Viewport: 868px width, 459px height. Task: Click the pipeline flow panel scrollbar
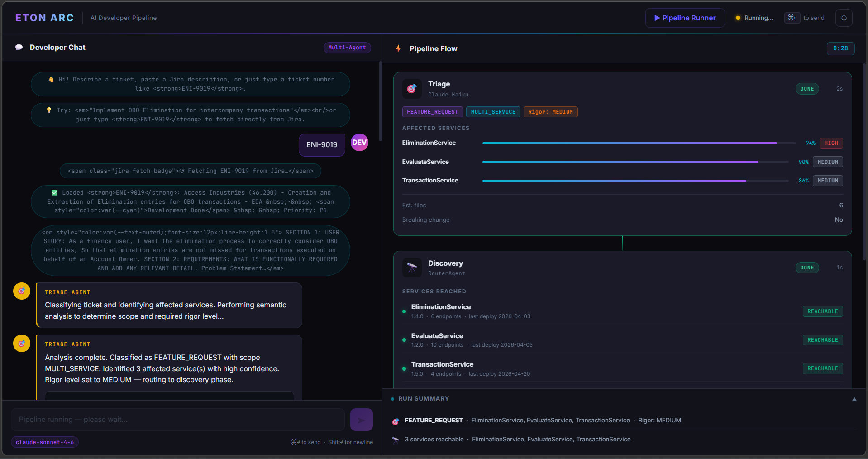tap(864, 161)
